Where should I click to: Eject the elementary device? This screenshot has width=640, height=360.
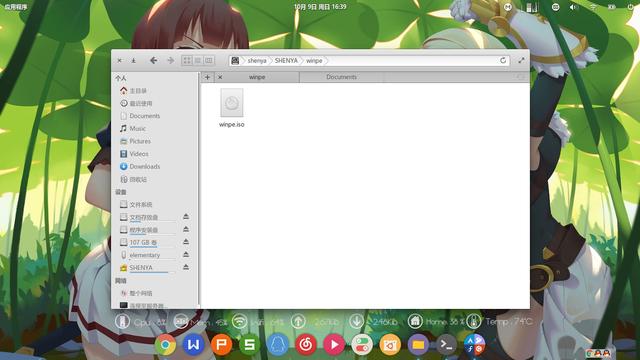tap(186, 255)
